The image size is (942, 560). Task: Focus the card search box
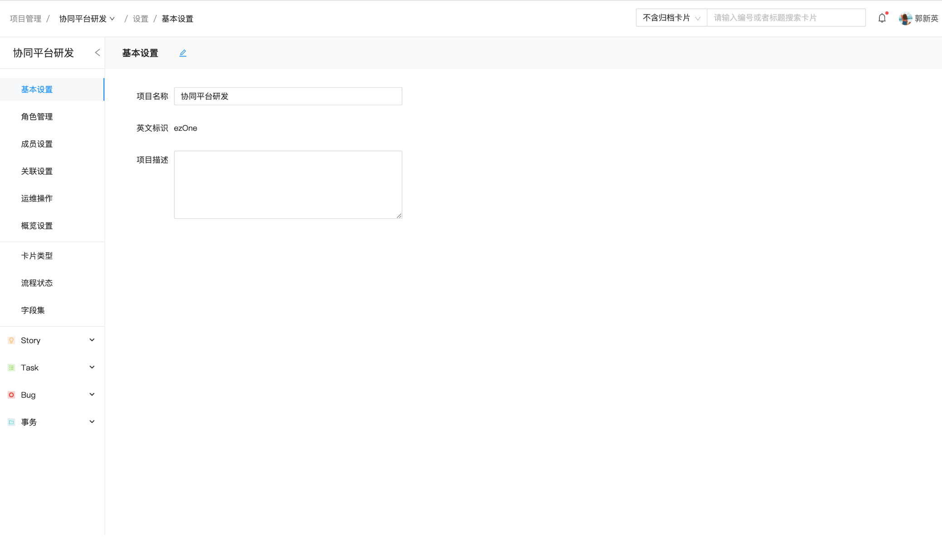[x=785, y=18]
